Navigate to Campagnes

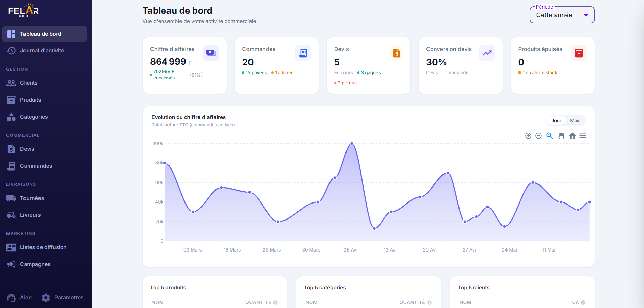tap(45, 264)
